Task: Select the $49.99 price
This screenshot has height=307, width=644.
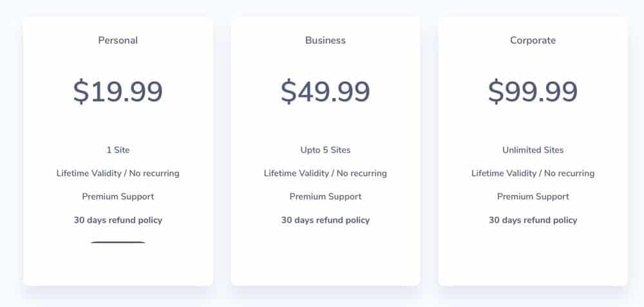Action: tap(325, 92)
